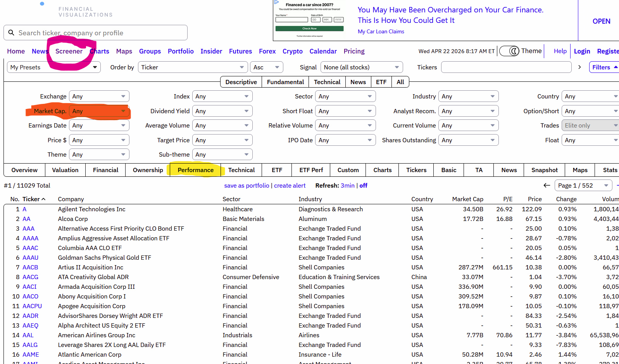Switch to the Performance view tab
This screenshot has height=364, width=619.
click(195, 170)
